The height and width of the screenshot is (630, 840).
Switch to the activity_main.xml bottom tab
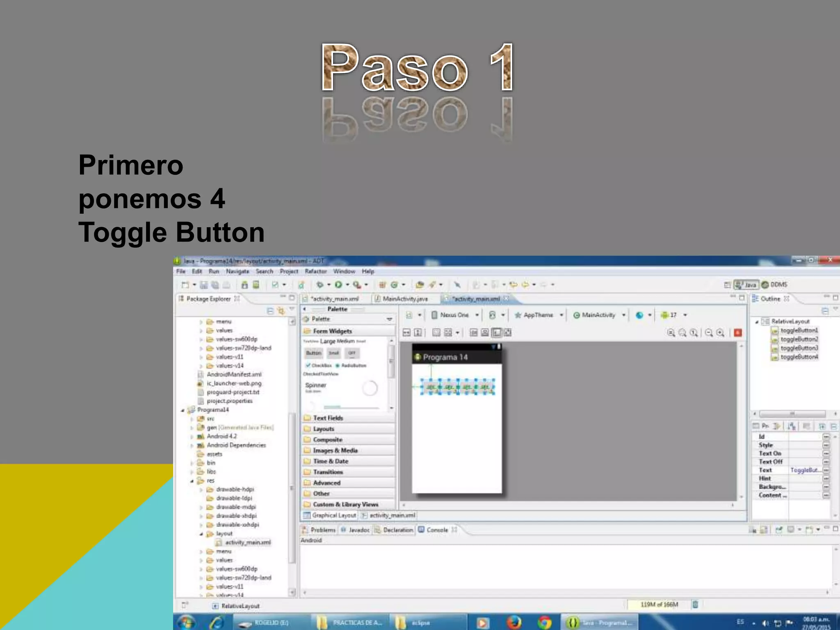392,515
